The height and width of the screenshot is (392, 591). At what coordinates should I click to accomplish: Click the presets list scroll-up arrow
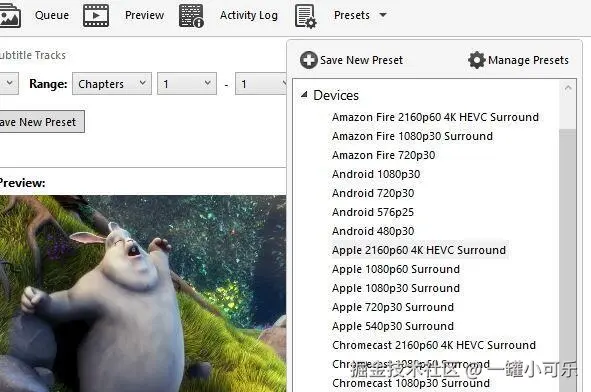(568, 88)
